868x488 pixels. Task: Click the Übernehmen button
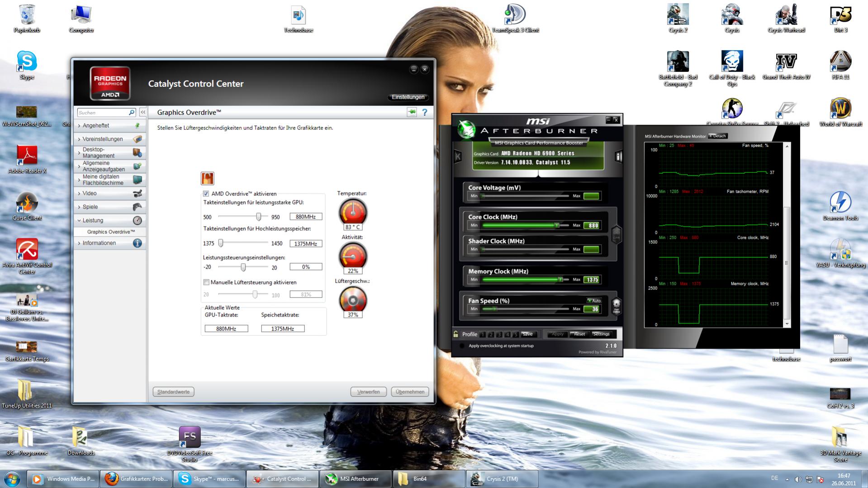[x=410, y=392]
